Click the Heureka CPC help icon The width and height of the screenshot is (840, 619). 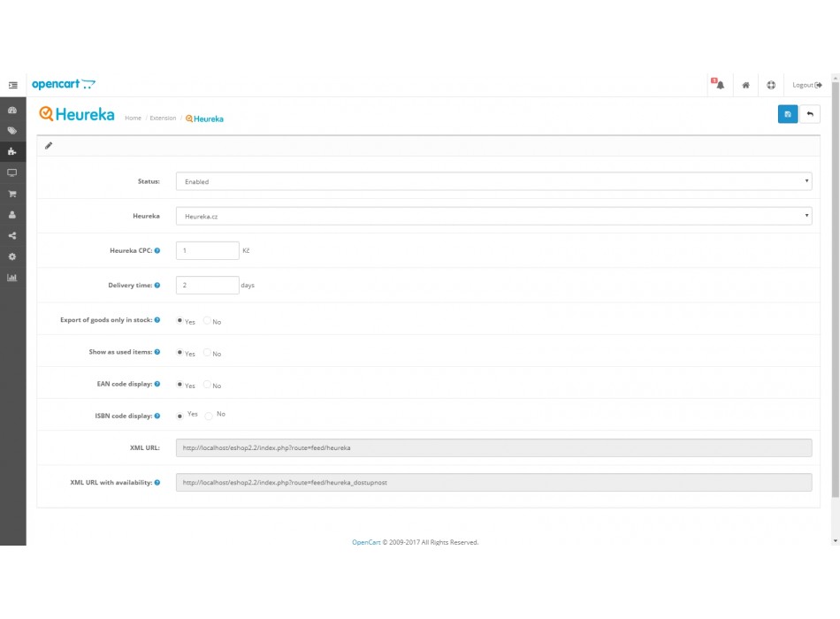(157, 250)
